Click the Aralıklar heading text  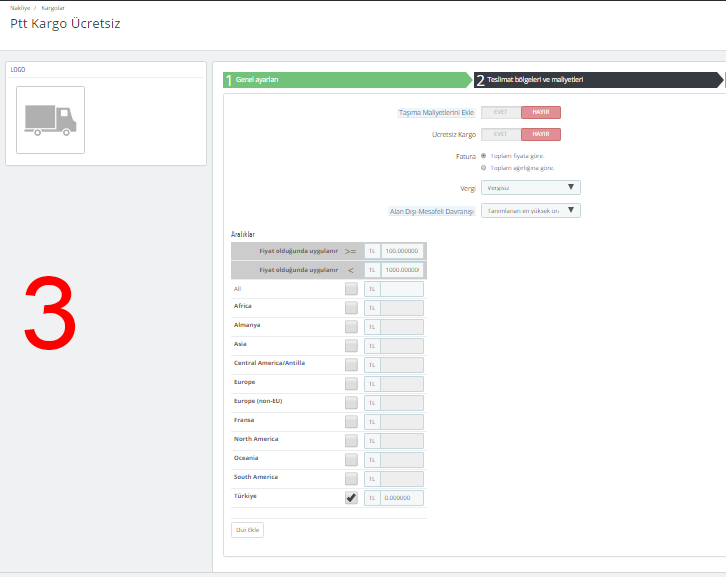tap(243, 234)
